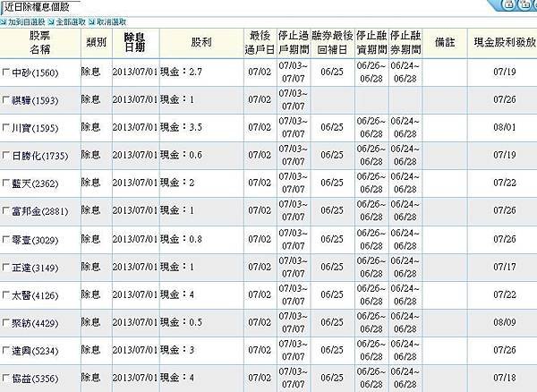Click payout date 07/18 for 協益
Viewport: 537px width, 392px height.
505,378
